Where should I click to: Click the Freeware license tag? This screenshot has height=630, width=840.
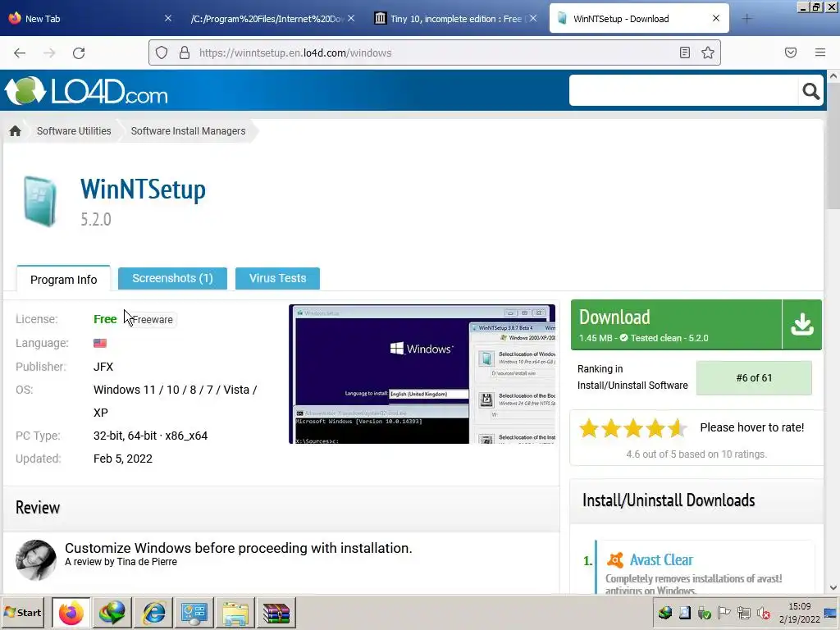pos(152,319)
